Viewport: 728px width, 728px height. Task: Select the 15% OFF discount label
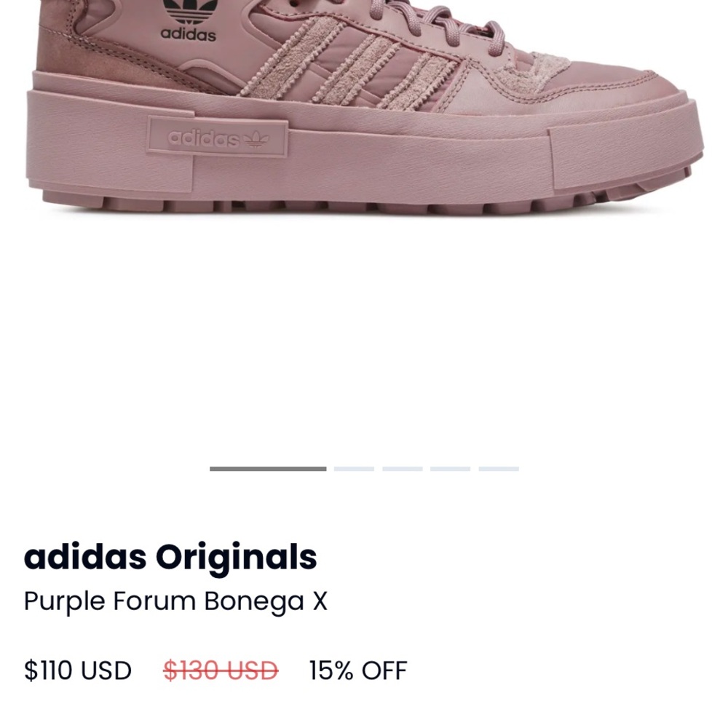coord(357,670)
